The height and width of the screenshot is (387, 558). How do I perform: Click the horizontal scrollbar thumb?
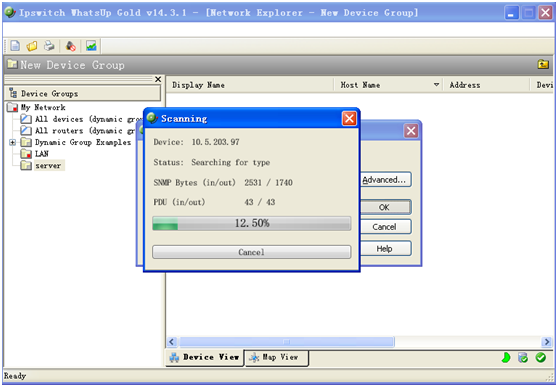[286, 342]
